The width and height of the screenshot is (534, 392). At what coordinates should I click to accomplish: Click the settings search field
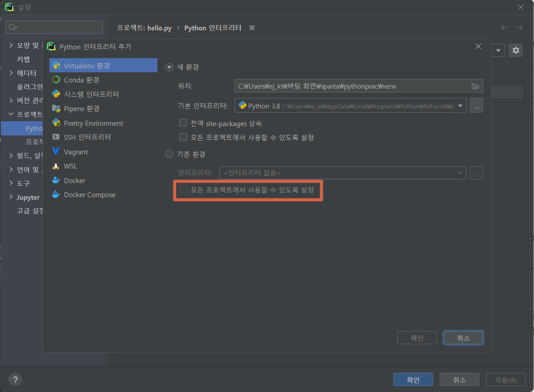click(x=54, y=27)
